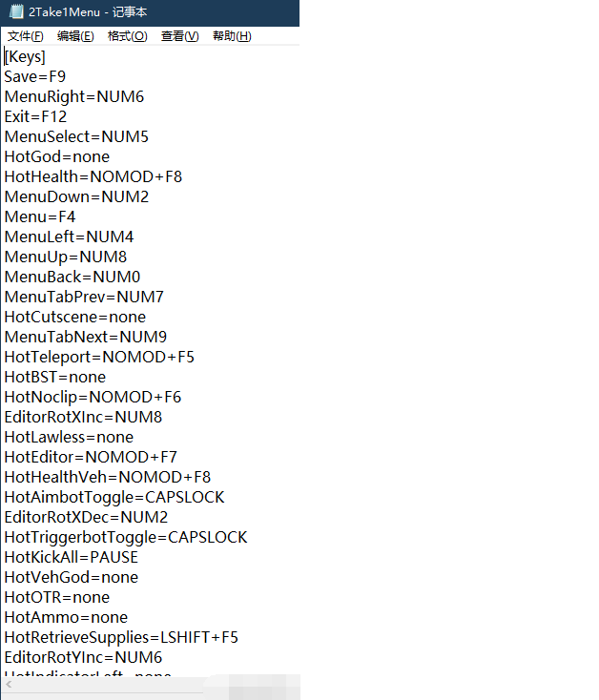Open the 查看(V) menu
Viewport: 599px width, 700px height.
(179, 35)
